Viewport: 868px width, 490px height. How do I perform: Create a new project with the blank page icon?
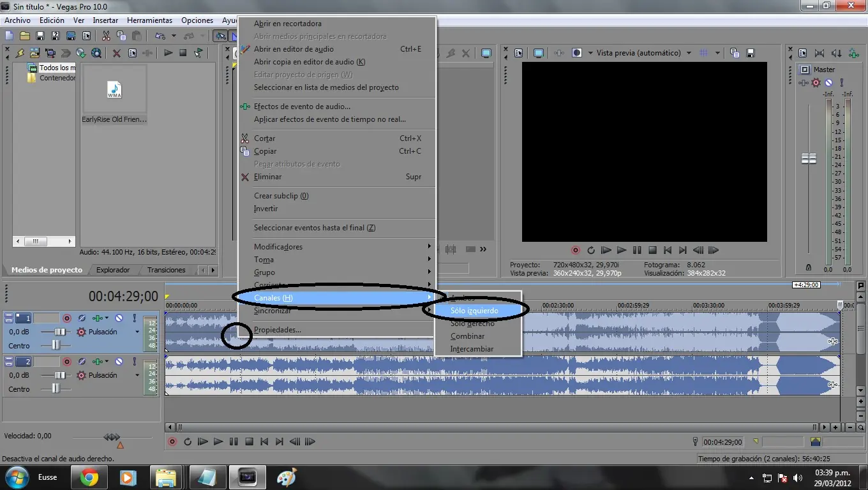(x=10, y=36)
